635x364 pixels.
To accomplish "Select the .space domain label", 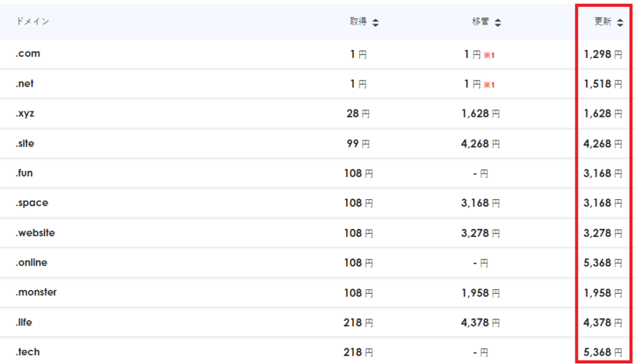I will click(32, 203).
